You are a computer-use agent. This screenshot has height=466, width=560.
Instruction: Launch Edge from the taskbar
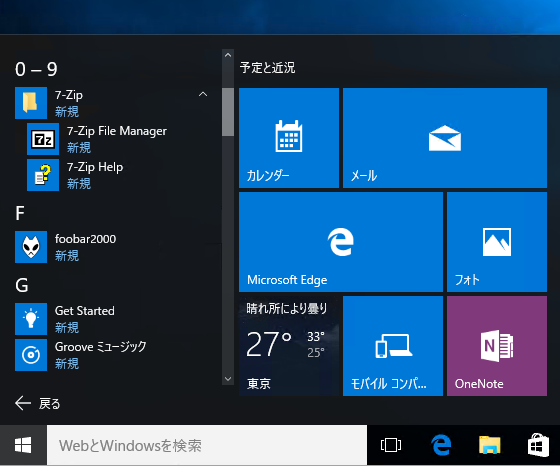pos(441,445)
